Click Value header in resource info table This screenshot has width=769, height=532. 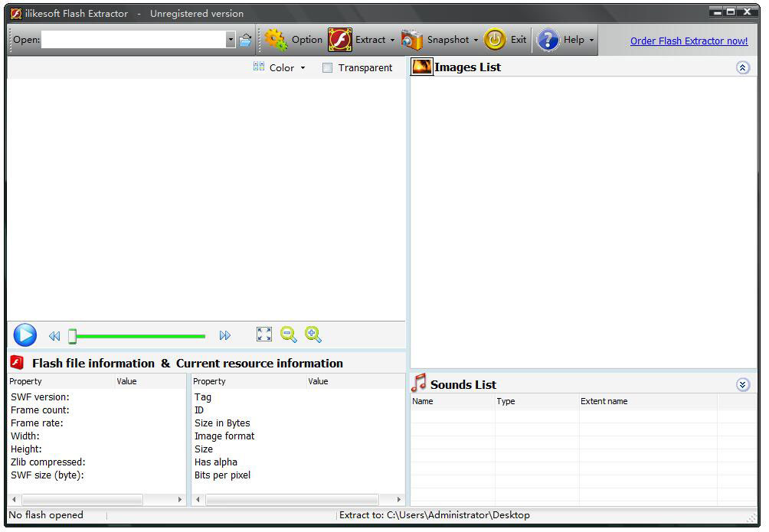(x=355, y=381)
